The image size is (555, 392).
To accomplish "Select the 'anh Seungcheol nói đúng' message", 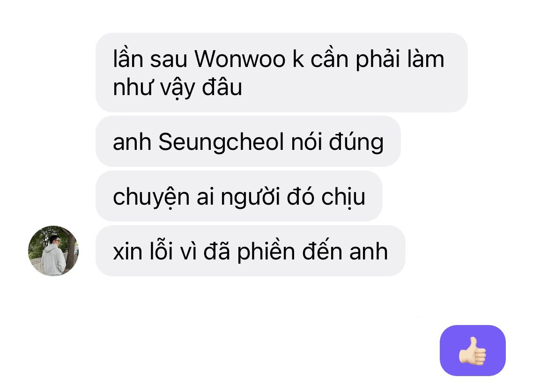I will [x=248, y=141].
